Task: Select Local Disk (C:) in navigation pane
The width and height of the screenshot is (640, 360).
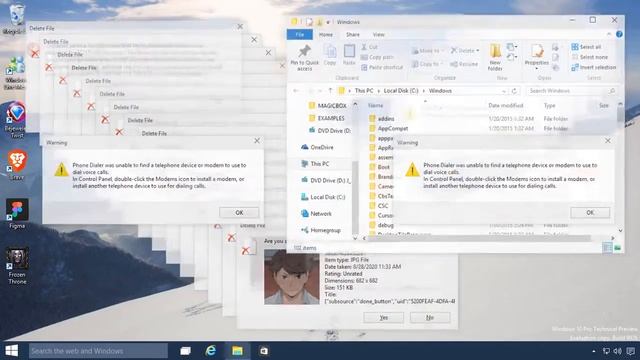Action: tap(323, 197)
